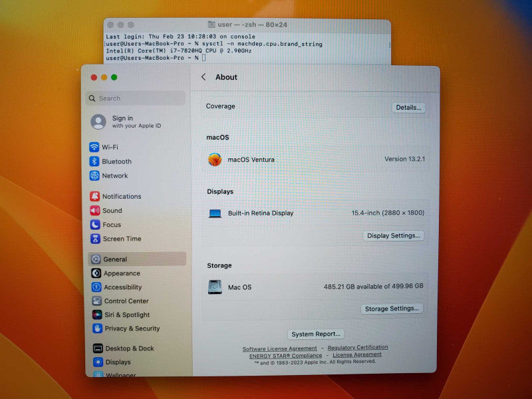Click the Terminal title folder icon
This screenshot has width=532, height=399.
pos(211,25)
